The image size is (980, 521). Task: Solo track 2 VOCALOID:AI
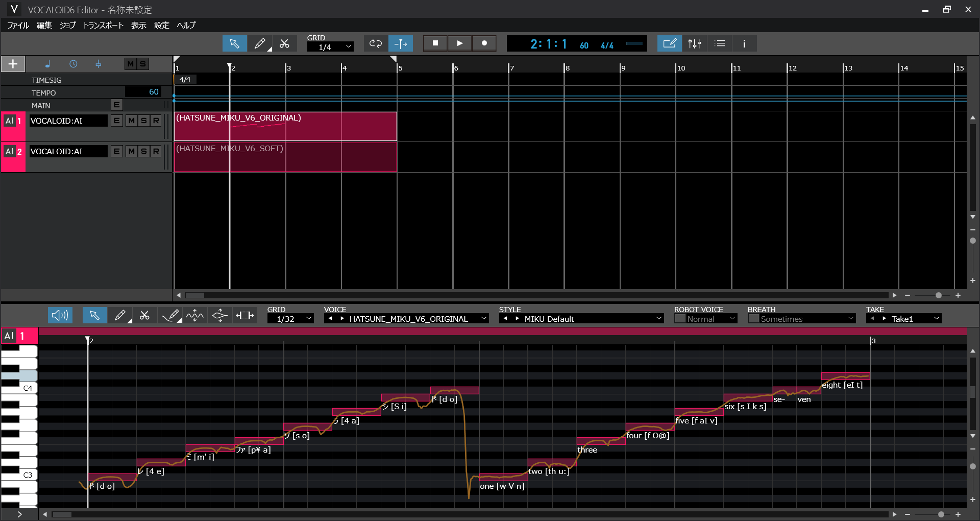(x=144, y=151)
